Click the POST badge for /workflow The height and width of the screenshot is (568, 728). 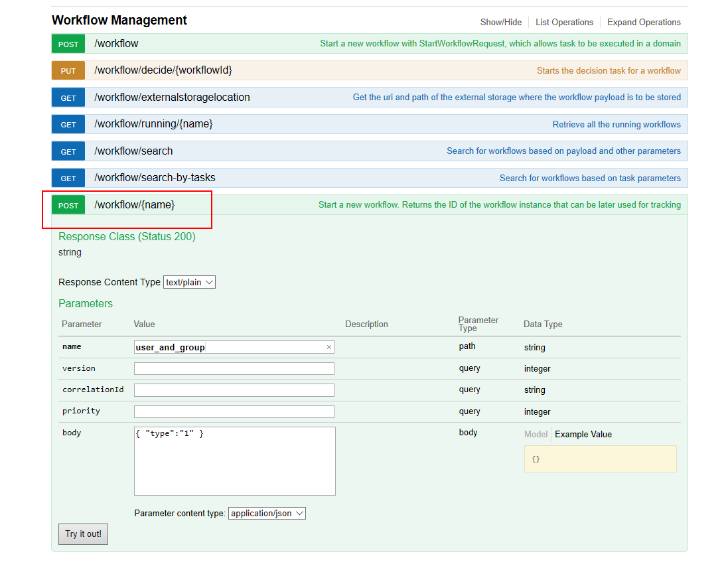pos(68,44)
